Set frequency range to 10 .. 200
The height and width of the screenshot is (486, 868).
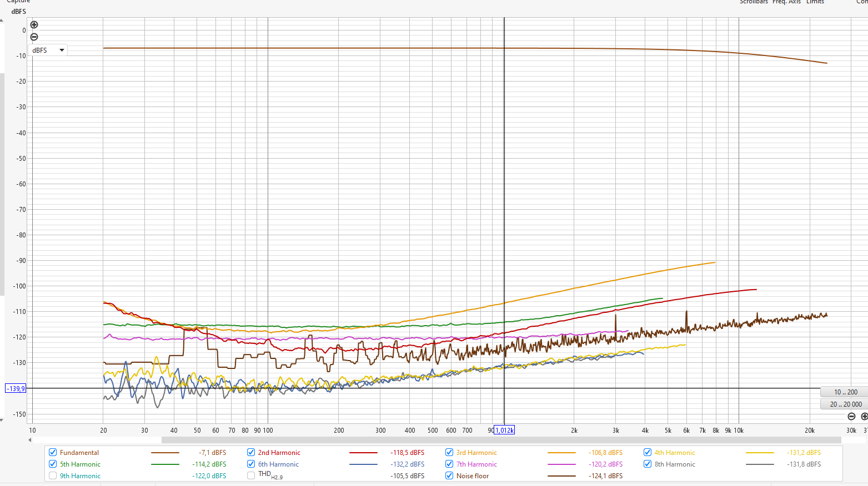coord(845,392)
